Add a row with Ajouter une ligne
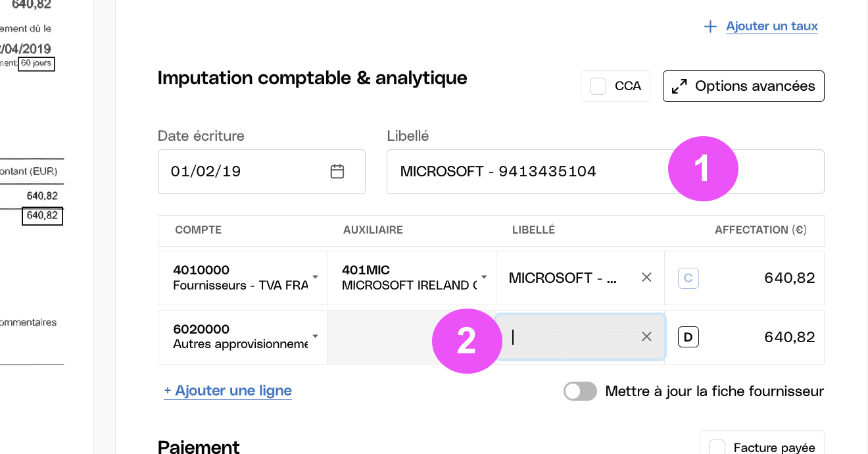 click(228, 391)
